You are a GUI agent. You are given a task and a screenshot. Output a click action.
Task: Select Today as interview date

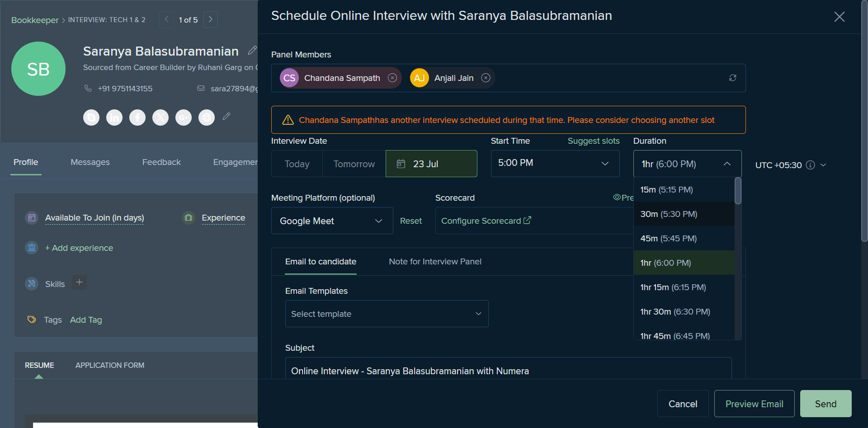click(x=297, y=164)
